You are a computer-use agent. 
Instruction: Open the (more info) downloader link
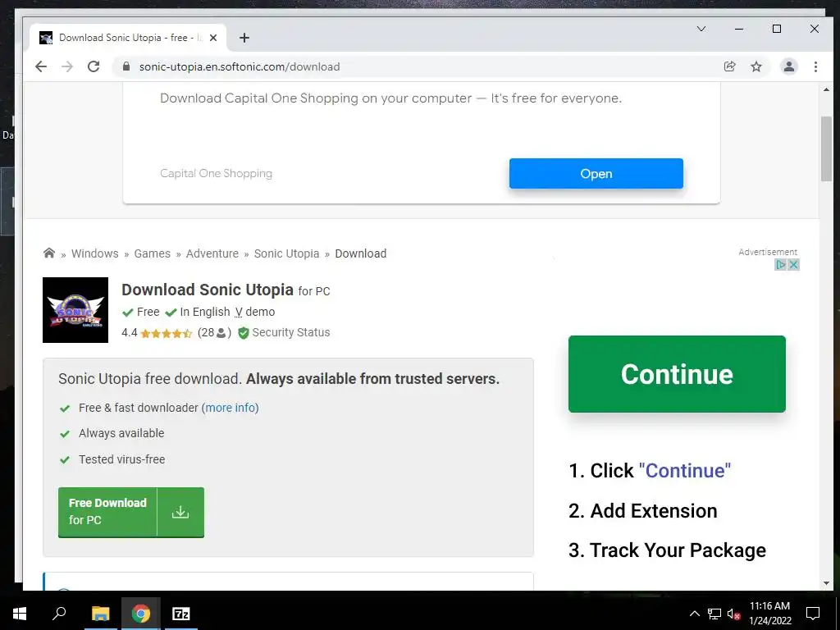pyautogui.click(x=231, y=408)
